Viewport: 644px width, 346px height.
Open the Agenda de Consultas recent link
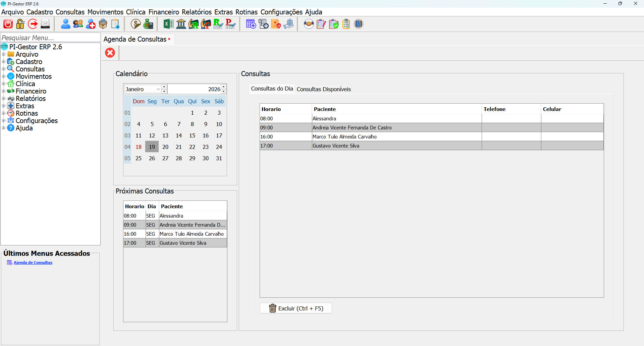(x=33, y=263)
